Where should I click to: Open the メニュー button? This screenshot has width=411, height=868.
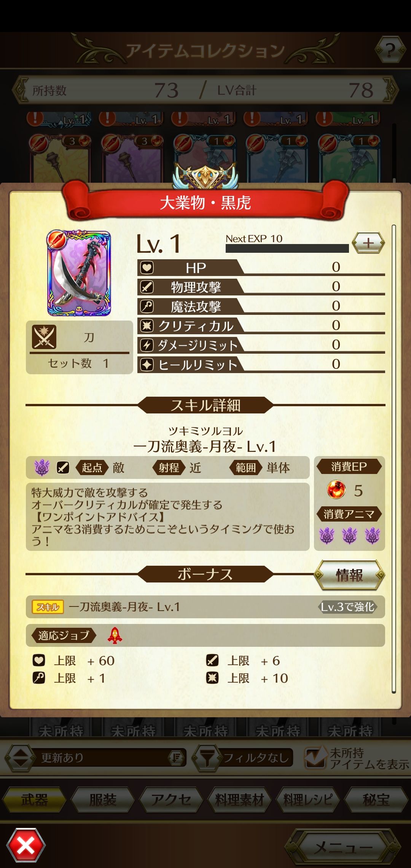(343, 847)
